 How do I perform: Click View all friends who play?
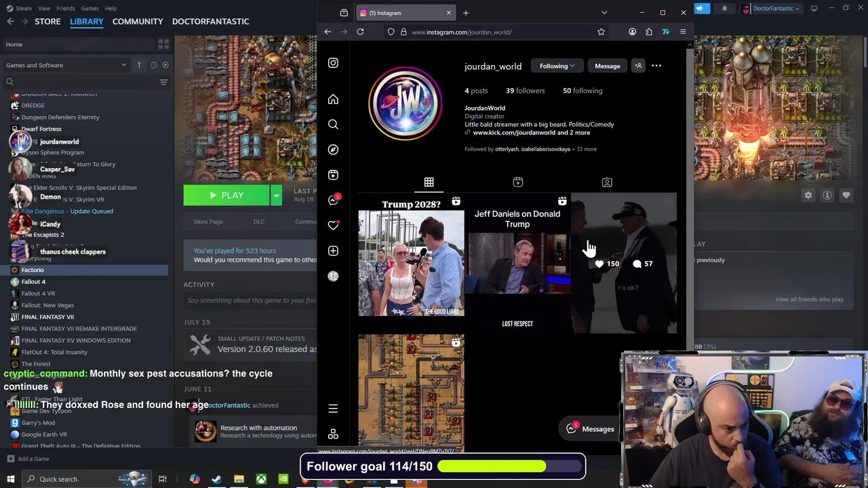810,300
